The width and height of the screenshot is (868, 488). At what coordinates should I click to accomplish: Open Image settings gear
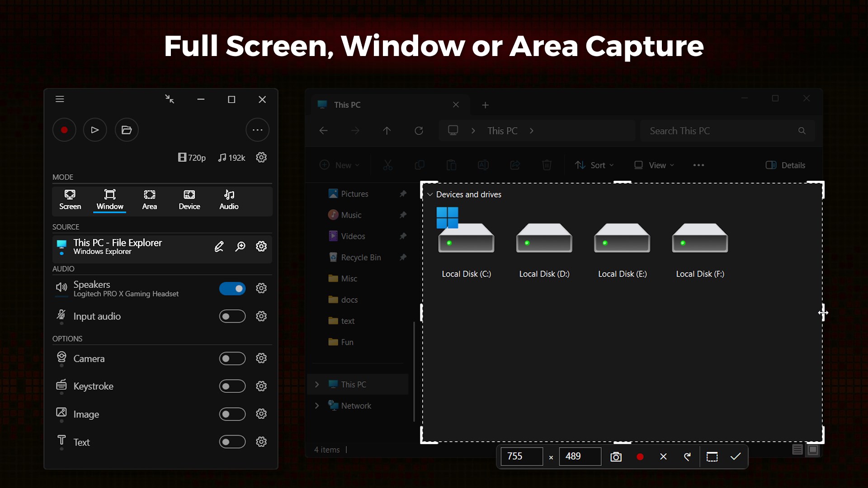click(261, 414)
